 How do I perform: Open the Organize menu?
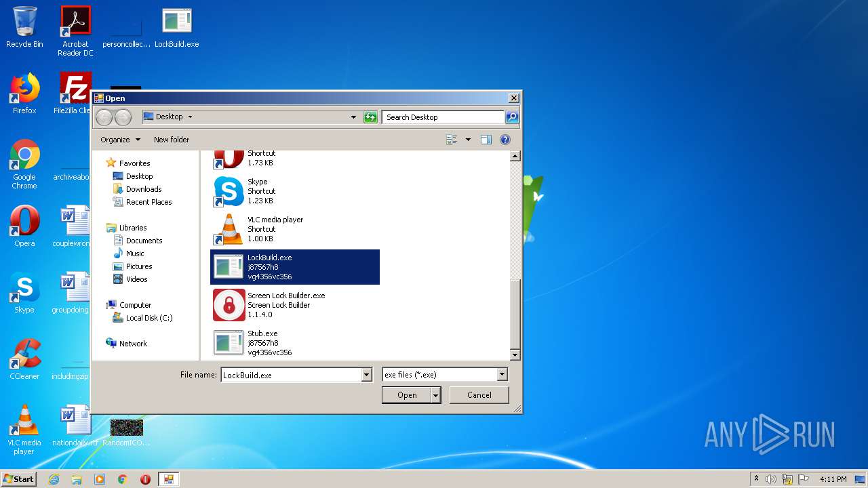(x=120, y=140)
